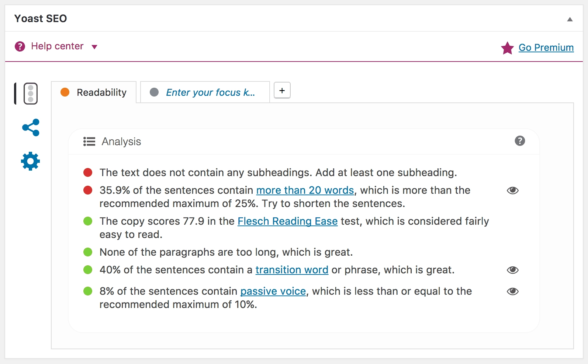This screenshot has height=364, width=588.
Task: Follow the Flesch Reading Ease link
Action: pos(287,221)
